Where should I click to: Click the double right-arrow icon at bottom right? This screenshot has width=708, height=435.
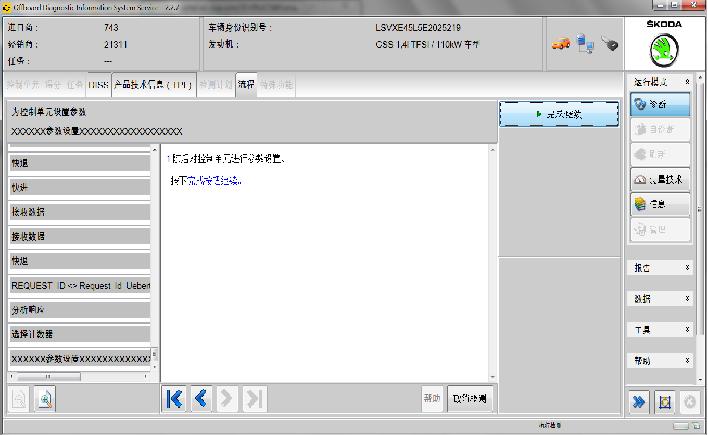point(638,402)
